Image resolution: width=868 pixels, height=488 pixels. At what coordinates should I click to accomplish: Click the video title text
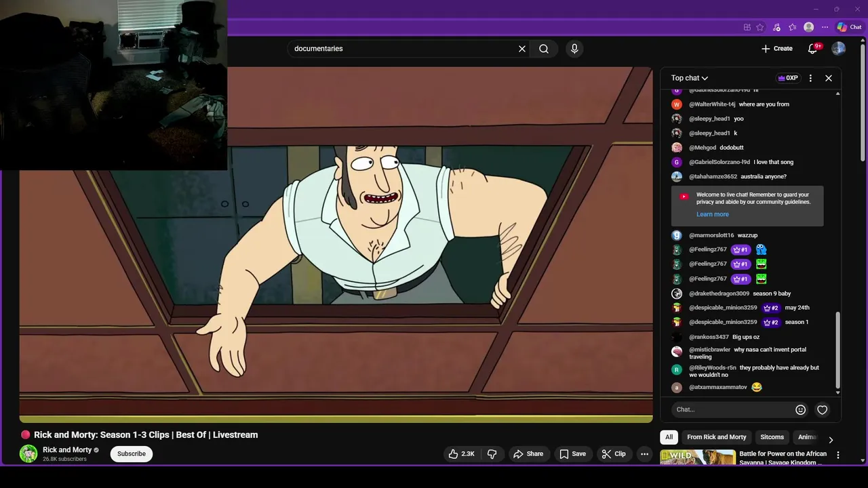click(146, 434)
